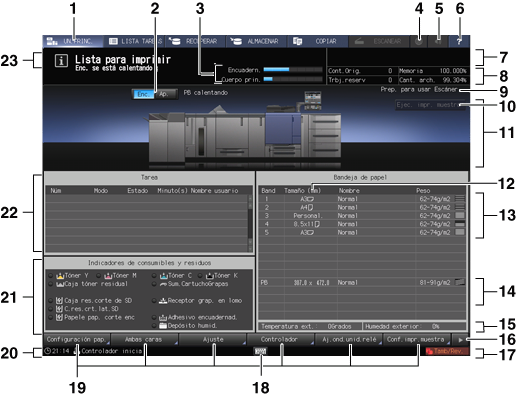Select tray 4 8.5x11 row
This screenshot has height=397, width=517.
tap(362, 224)
